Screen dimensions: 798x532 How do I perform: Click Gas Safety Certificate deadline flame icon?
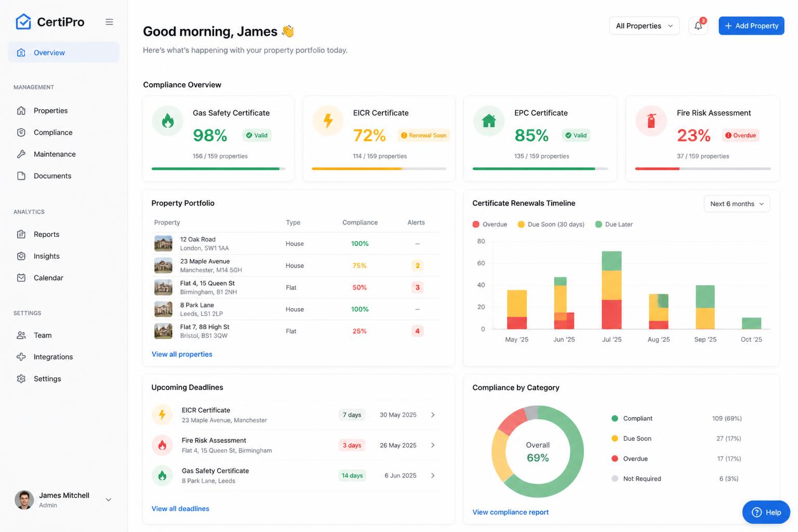coord(162,475)
